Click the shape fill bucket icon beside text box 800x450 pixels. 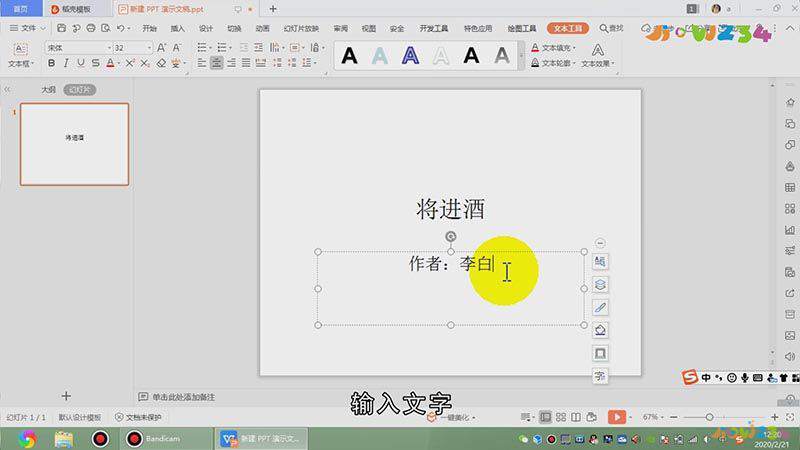pyautogui.click(x=600, y=330)
